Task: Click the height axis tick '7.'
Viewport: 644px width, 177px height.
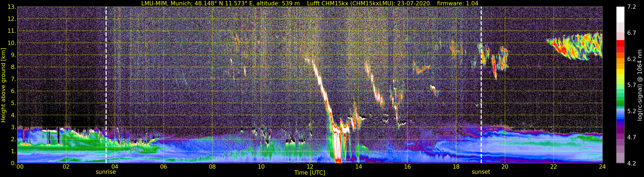Action: [x=13, y=79]
